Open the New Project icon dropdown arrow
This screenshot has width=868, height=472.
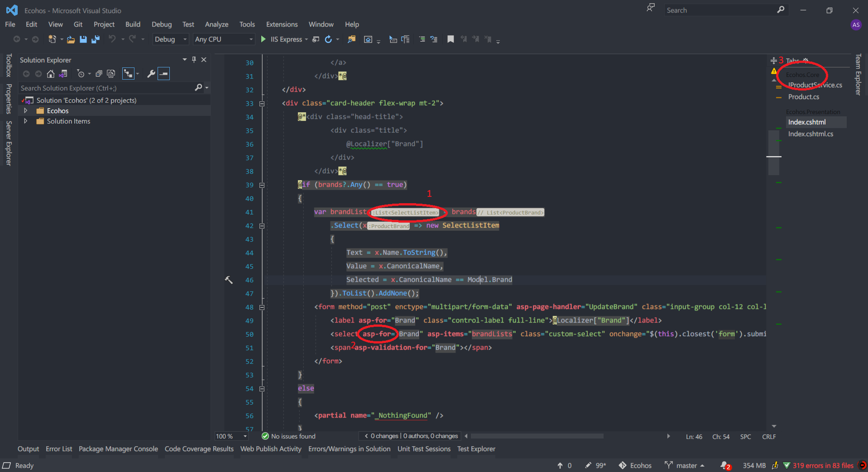click(62, 39)
